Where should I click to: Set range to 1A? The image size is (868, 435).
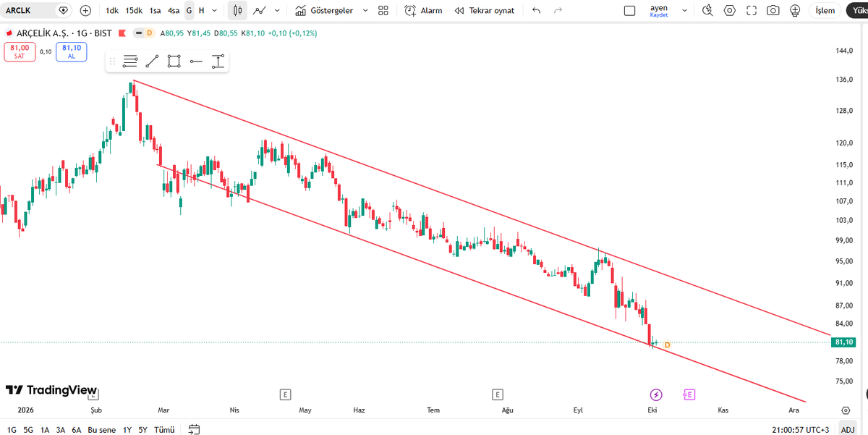pyautogui.click(x=45, y=429)
